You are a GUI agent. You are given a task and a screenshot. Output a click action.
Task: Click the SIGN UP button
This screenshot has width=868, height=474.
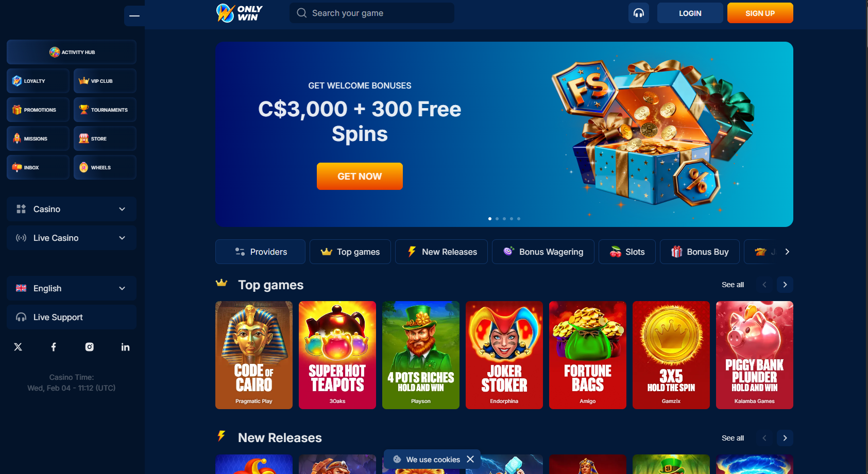(760, 13)
